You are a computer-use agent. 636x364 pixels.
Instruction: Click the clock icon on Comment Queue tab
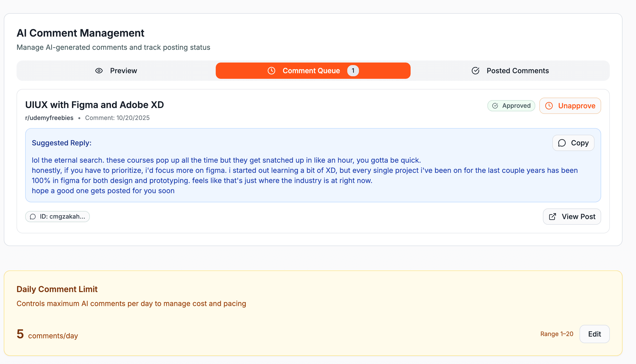tap(271, 71)
